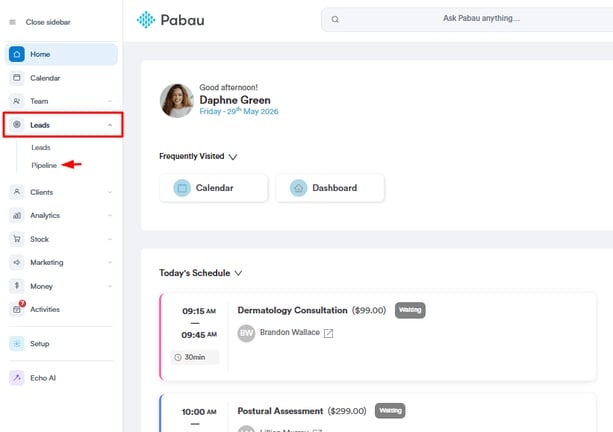
Task: Click the Setup icon
Action: coord(17,344)
